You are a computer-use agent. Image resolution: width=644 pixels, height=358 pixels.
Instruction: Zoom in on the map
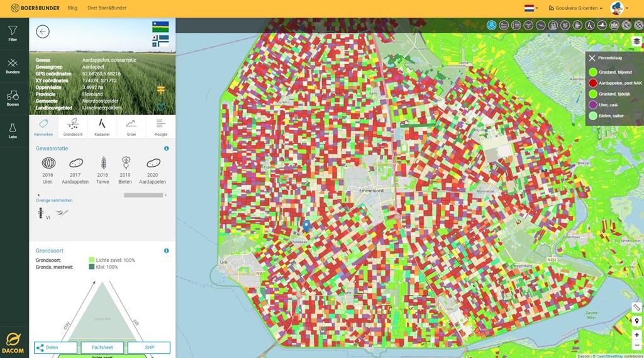point(636,335)
